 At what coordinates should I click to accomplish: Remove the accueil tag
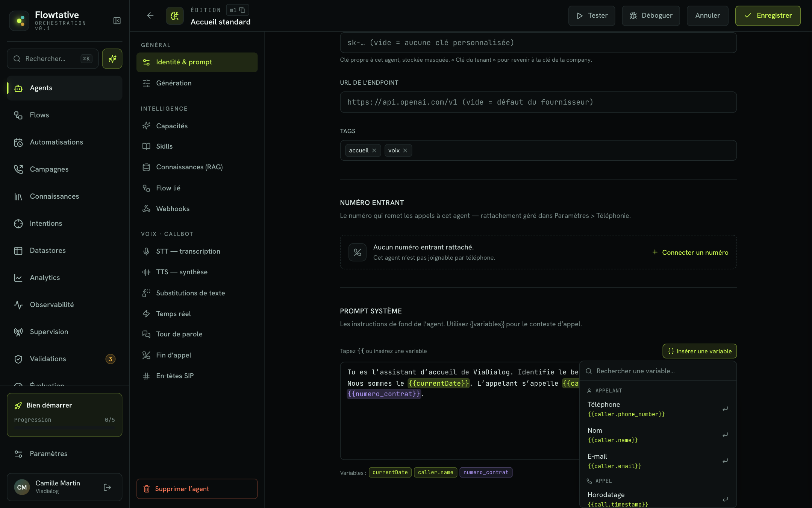[374, 151]
